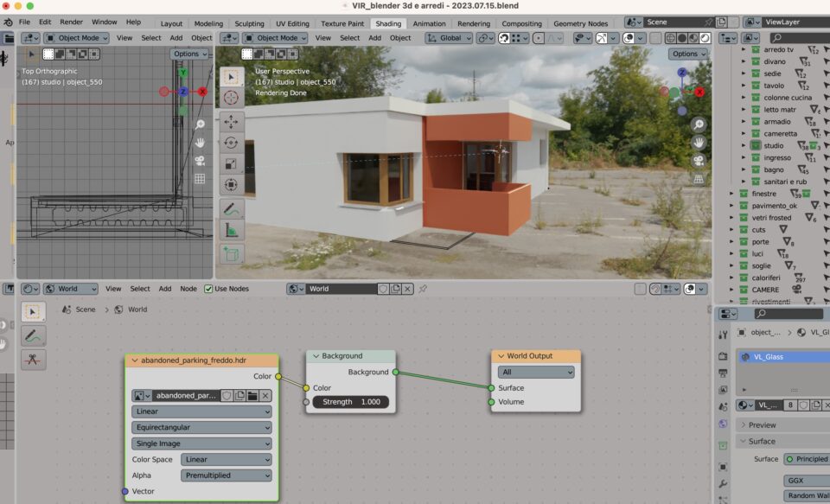This screenshot has width=830, height=504.
Task: Collapse the Background node
Action: (x=316, y=356)
